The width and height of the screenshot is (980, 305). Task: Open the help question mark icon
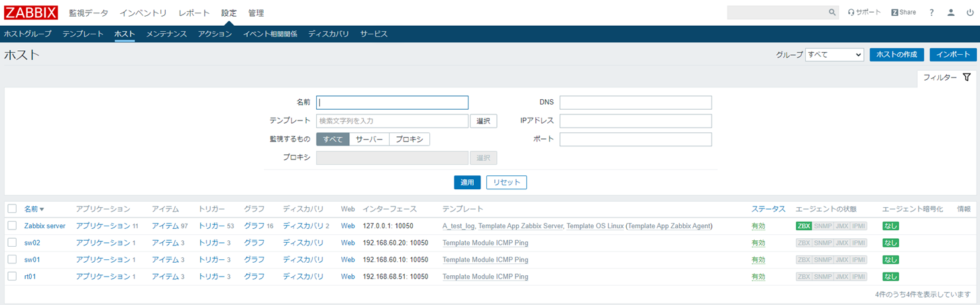pyautogui.click(x=932, y=13)
